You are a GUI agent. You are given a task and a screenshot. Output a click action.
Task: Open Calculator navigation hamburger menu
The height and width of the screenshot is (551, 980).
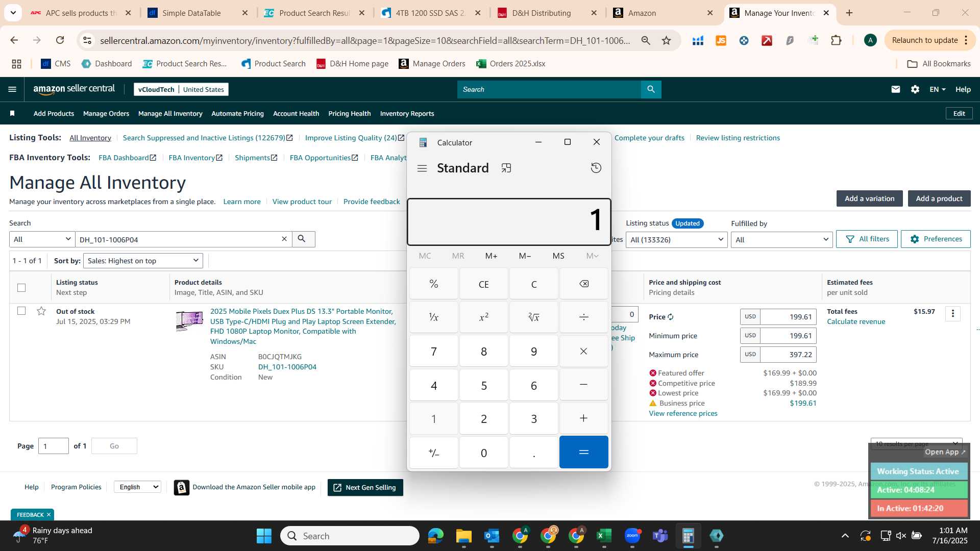click(x=422, y=168)
